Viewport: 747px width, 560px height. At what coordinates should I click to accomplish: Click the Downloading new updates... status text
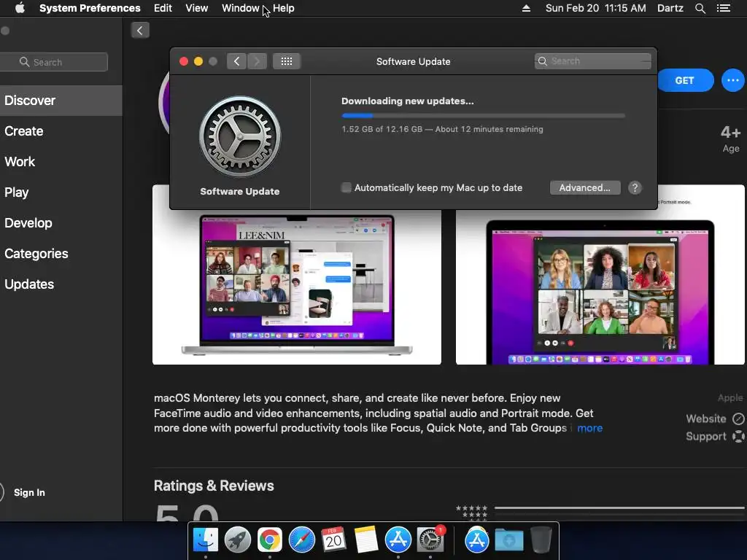(x=407, y=101)
